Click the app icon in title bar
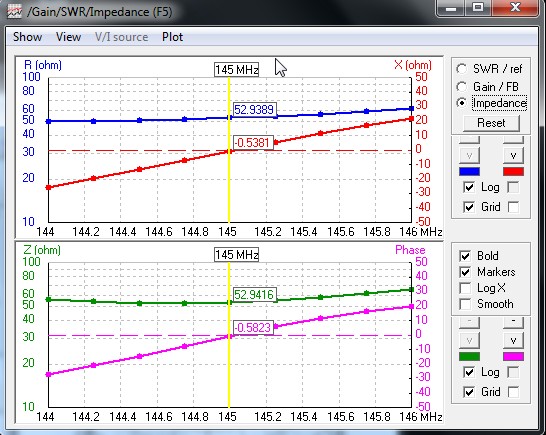Screen dimensions: 546x435 14,12
